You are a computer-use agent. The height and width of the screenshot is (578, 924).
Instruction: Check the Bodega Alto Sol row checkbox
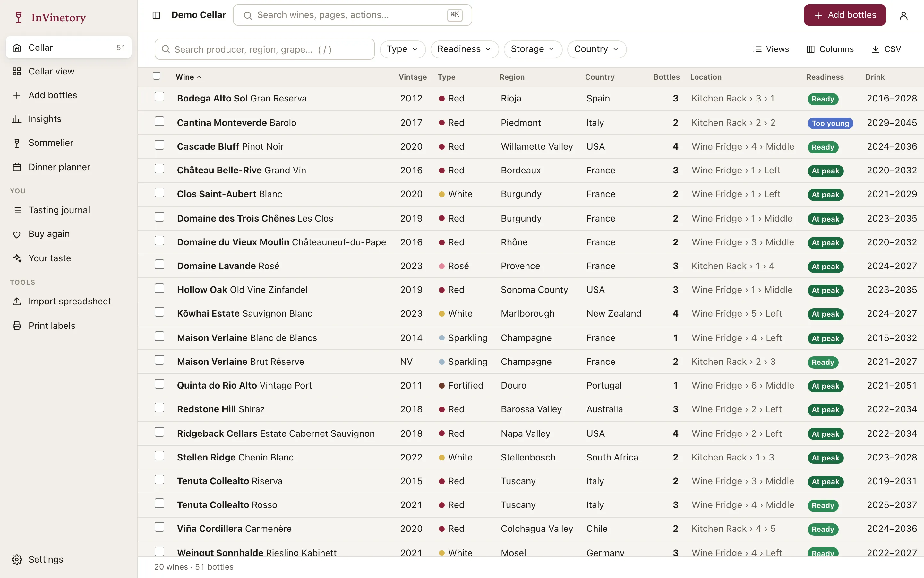click(159, 97)
